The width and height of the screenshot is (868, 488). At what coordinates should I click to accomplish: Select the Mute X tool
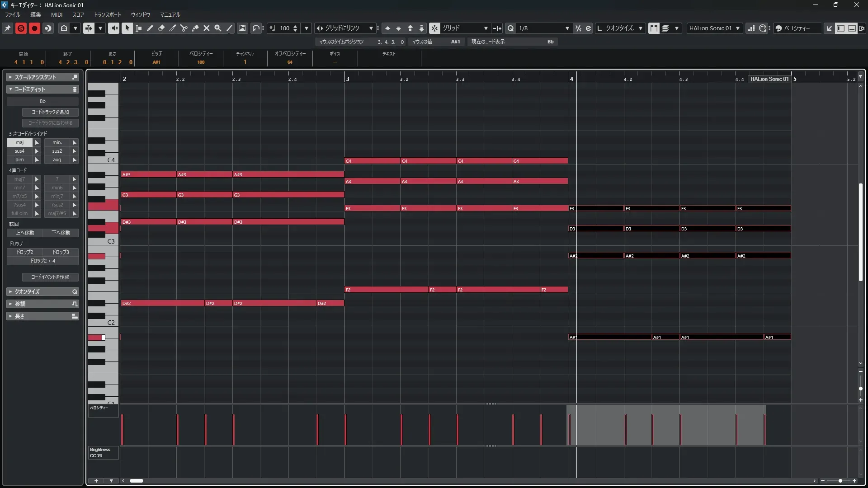(x=207, y=28)
